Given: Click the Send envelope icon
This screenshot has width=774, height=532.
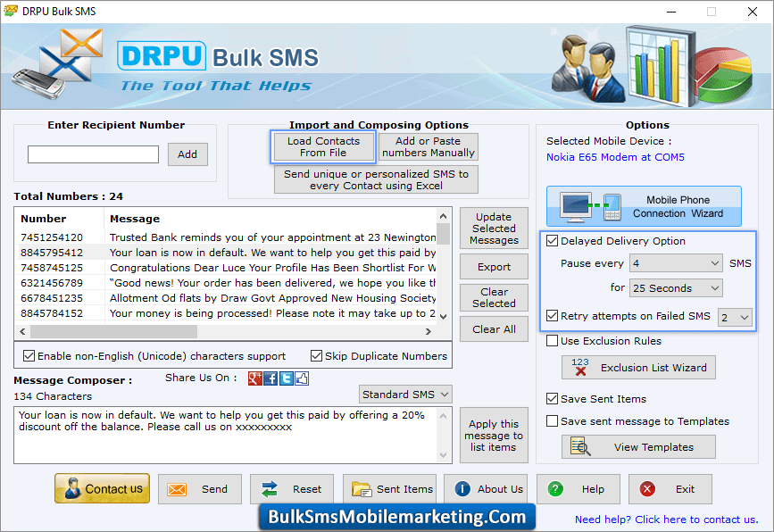Looking at the screenshot, I should 177,489.
